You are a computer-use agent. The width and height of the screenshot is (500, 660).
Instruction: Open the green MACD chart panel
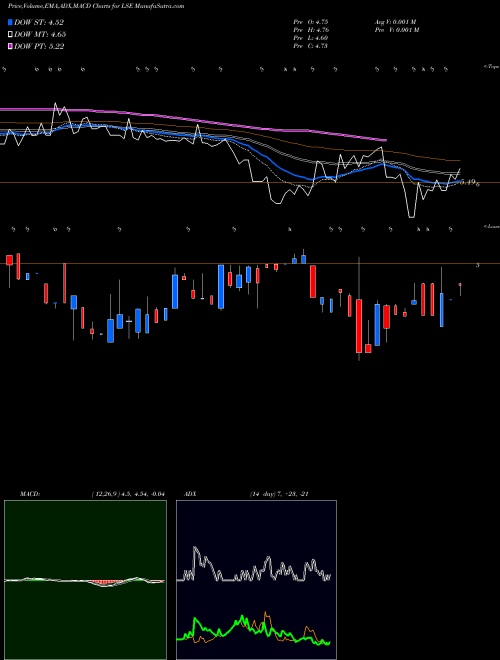tap(85, 580)
